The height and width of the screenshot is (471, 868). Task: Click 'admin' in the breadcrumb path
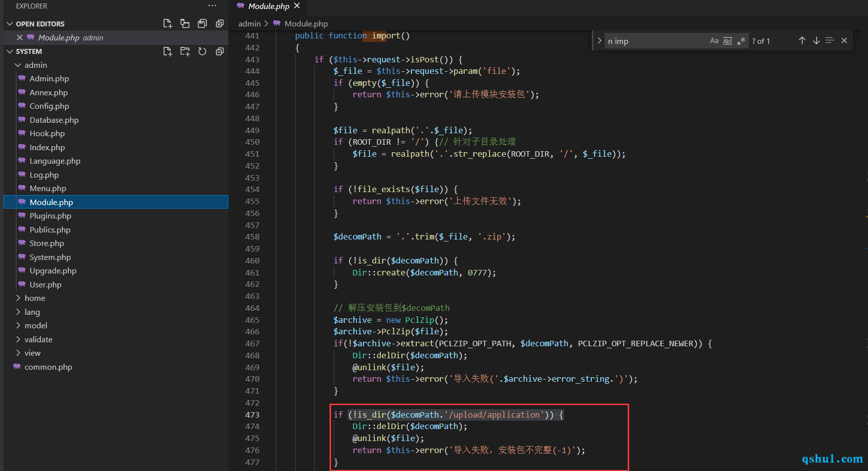pos(249,23)
